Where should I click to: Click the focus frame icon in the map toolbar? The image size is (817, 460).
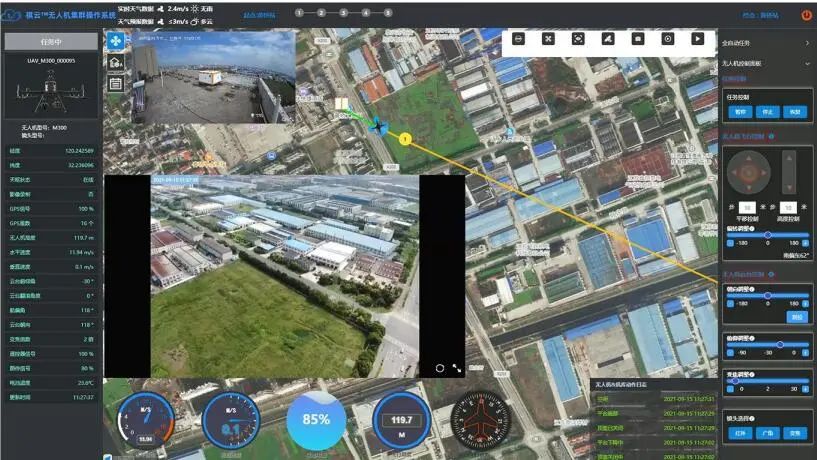coord(578,38)
